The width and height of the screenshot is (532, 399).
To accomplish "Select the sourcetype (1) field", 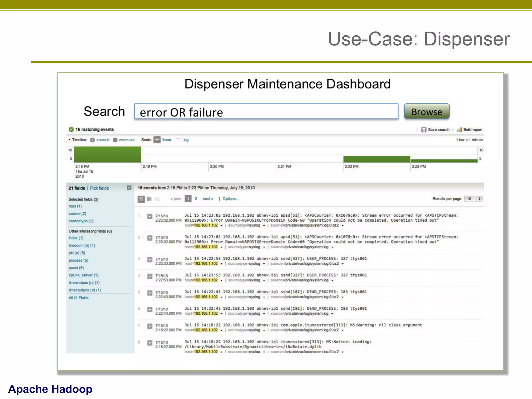I will click(x=81, y=221).
